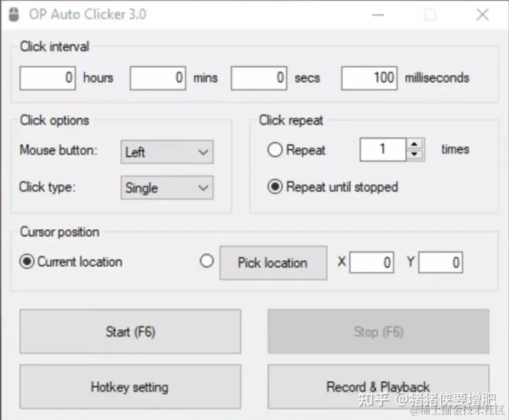Choose Current location radio button
The height and width of the screenshot is (420, 509).
click(x=27, y=262)
